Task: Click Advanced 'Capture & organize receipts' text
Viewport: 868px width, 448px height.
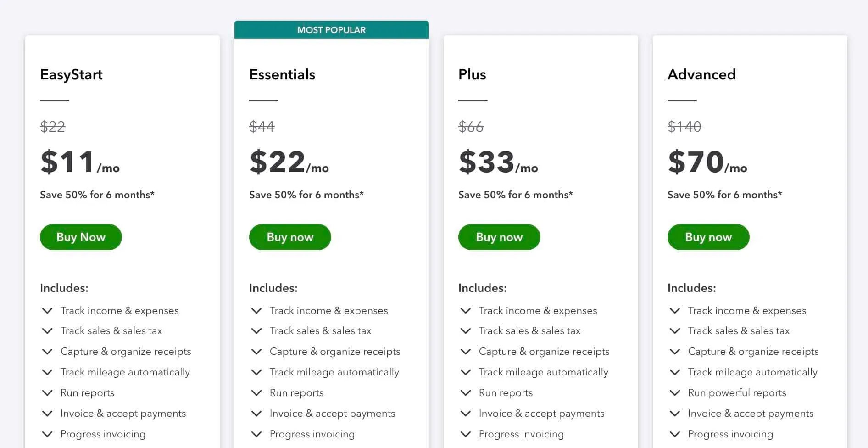Action: pos(753,352)
